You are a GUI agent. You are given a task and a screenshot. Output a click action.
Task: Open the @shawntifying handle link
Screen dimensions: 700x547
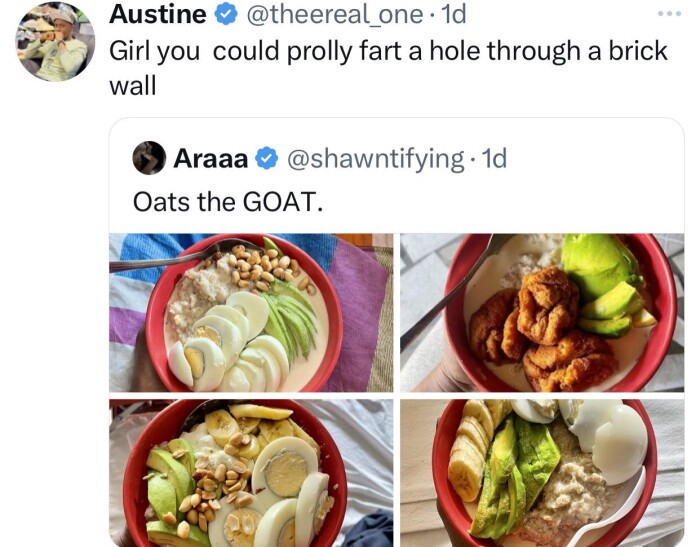(x=375, y=159)
